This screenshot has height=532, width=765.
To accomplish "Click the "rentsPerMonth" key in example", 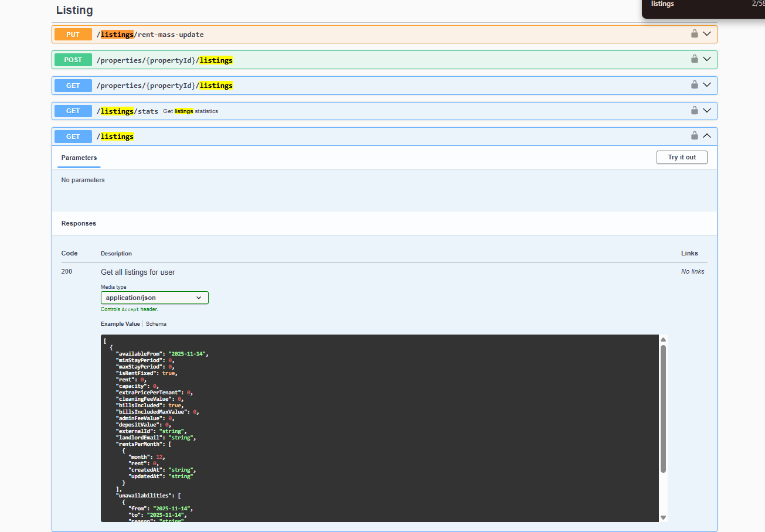I will coord(140,444).
